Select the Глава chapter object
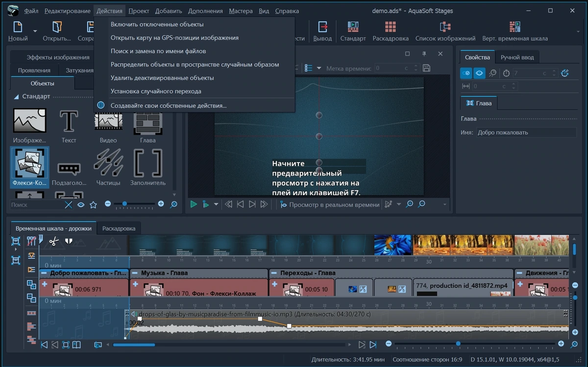The width and height of the screenshot is (588, 367). (147, 126)
